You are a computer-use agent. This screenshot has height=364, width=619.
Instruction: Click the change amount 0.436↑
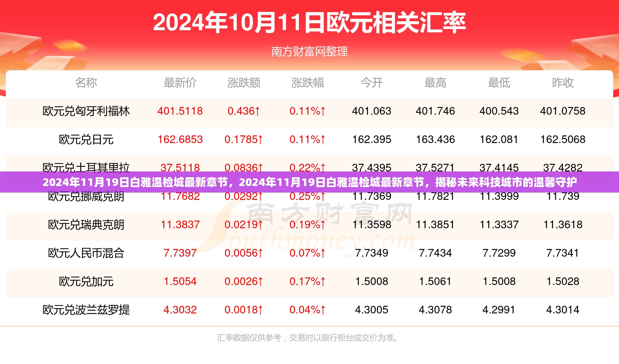244,111
